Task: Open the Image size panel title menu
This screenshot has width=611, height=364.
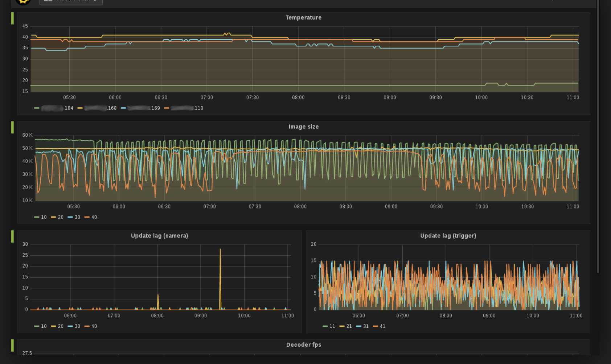Action: tap(304, 127)
